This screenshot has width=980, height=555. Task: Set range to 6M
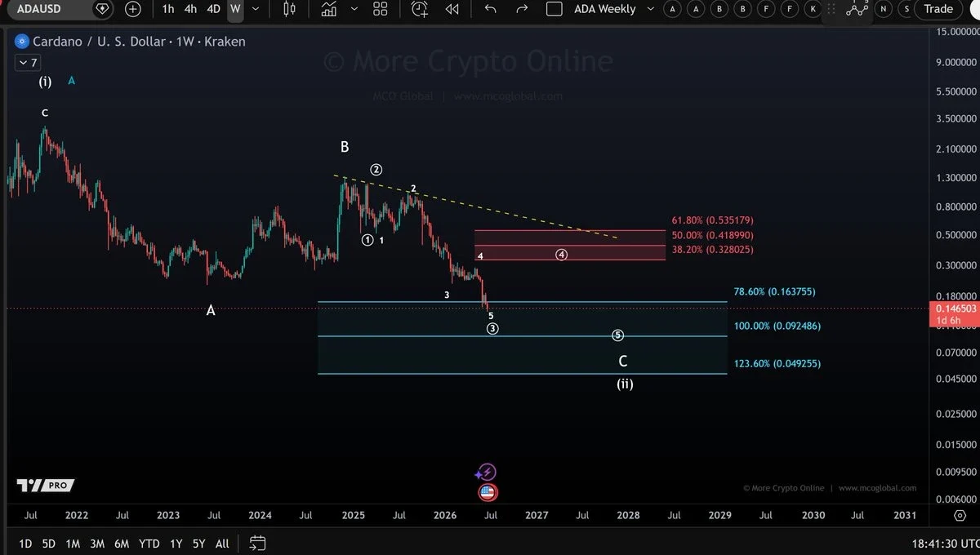[x=122, y=544]
